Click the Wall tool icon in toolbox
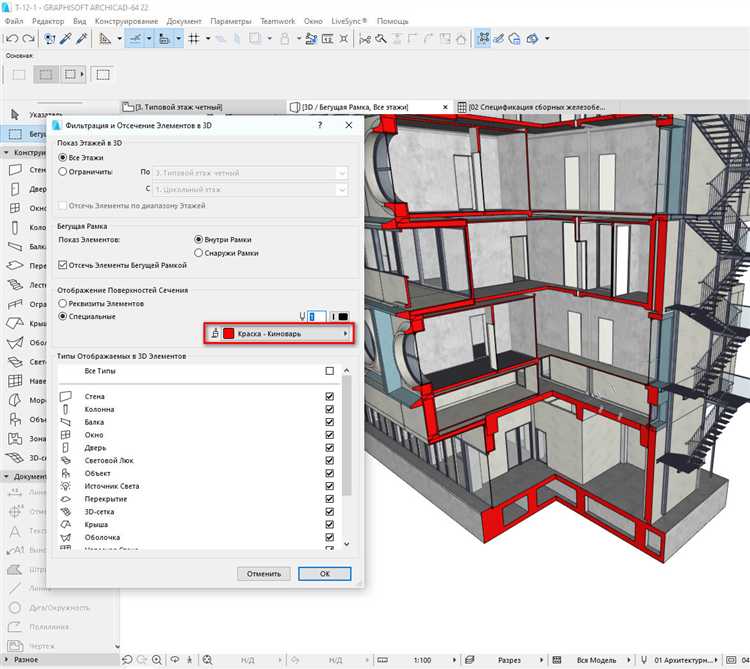 [x=16, y=170]
